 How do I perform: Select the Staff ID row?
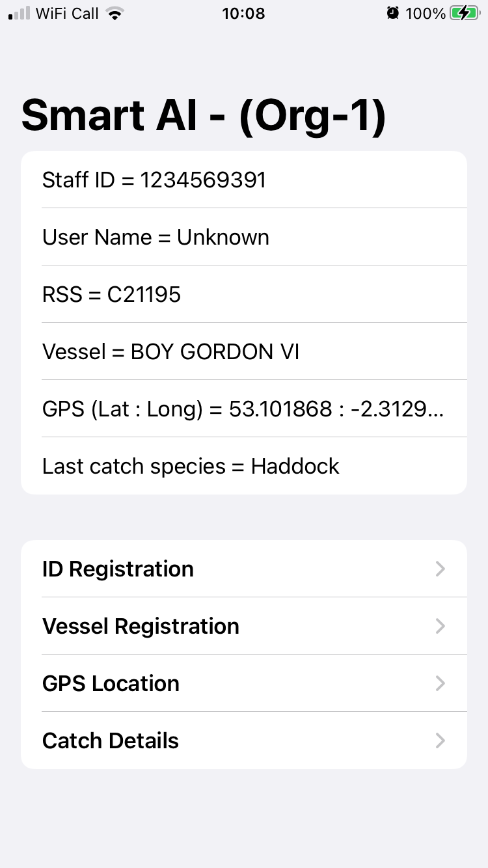tap(244, 180)
